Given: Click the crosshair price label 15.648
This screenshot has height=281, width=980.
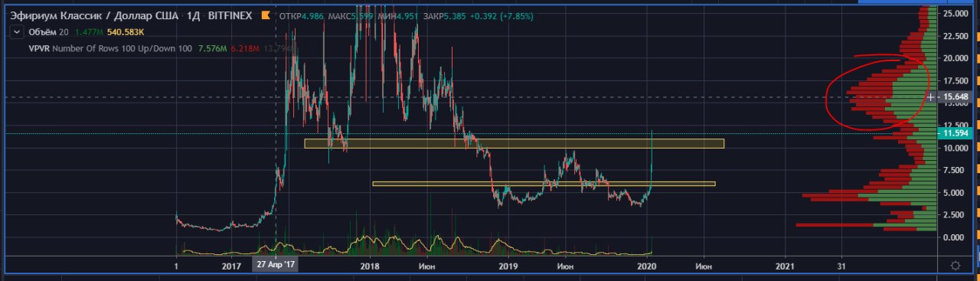Looking at the screenshot, I should (x=956, y=97).
